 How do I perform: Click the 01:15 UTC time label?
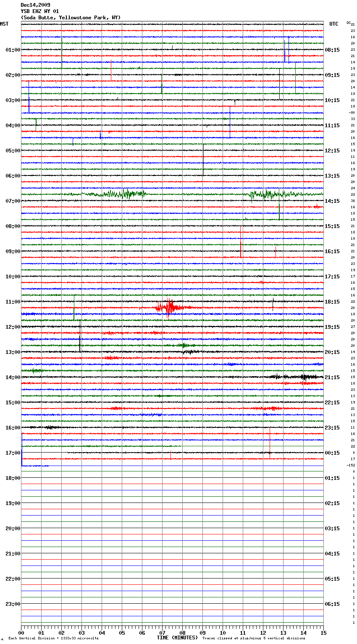332,478
